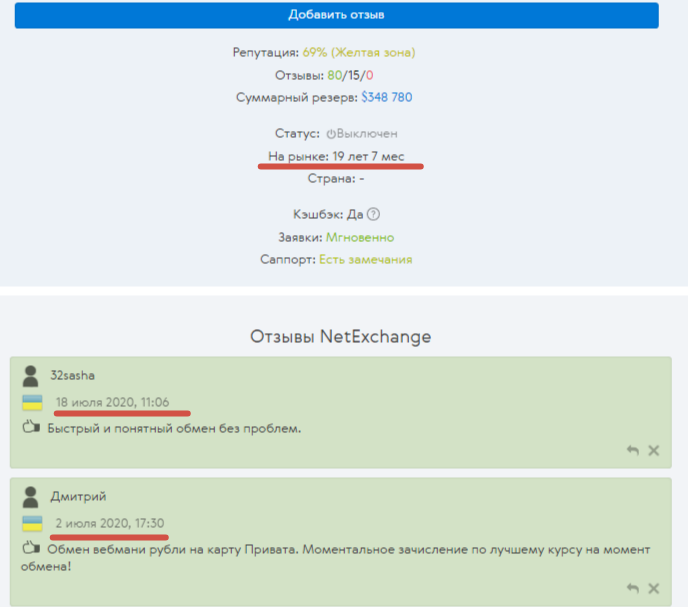This screenshot has height=607, width=688.
Task: Delete 32sasha's review with the X icon
Action: [x=654, y=450]
